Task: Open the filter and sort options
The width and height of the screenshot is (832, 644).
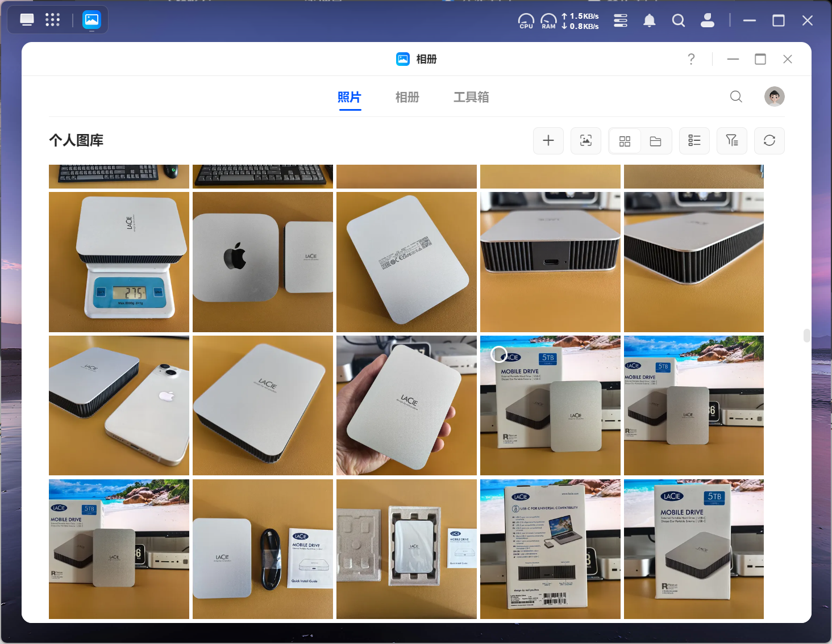Action: [732, 141]
